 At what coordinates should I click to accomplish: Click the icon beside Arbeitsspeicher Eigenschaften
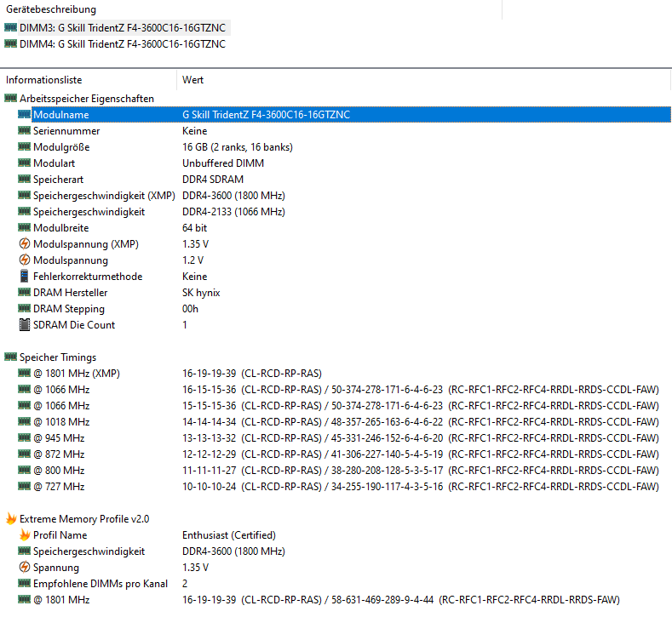click(x=11, y=98)
